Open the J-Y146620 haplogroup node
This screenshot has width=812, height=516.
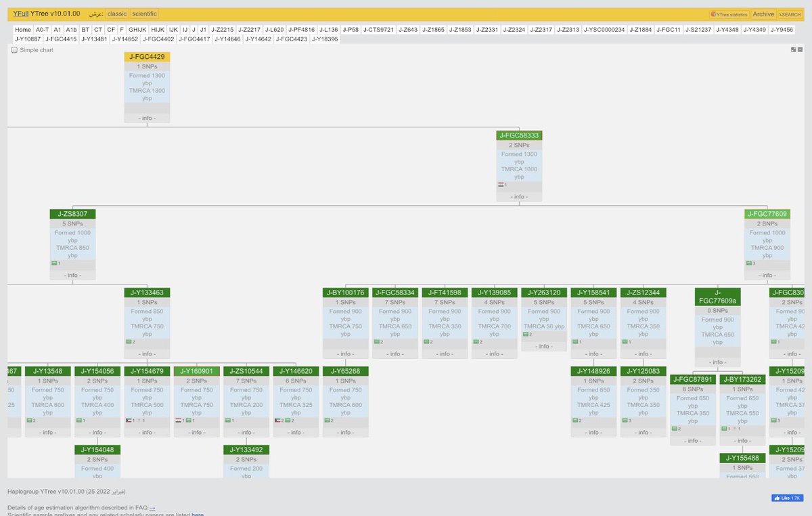pos(296,371)
